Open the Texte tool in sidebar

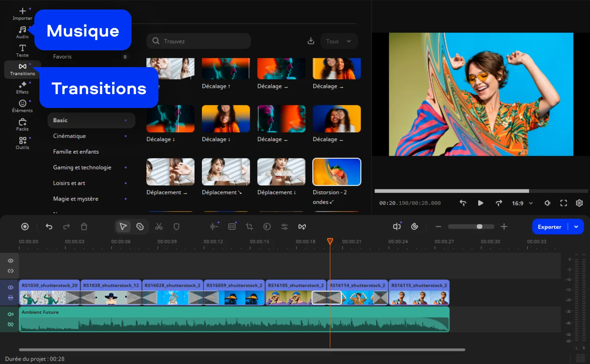click(x=22, y=51)
